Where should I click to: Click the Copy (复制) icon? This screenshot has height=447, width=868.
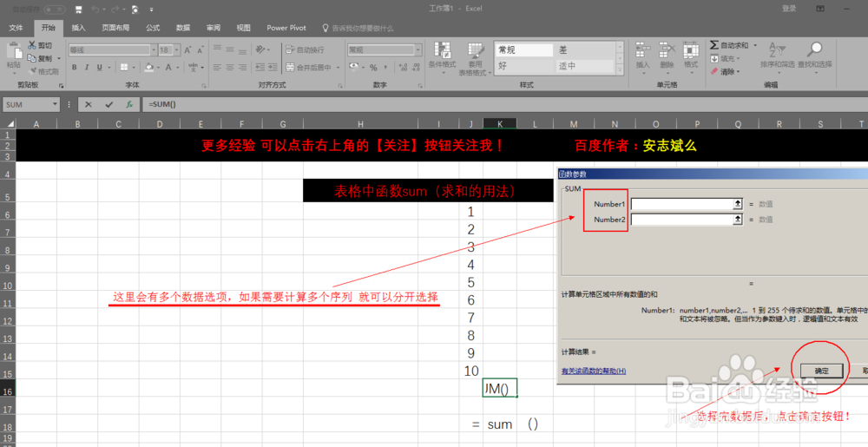[32, 58]
